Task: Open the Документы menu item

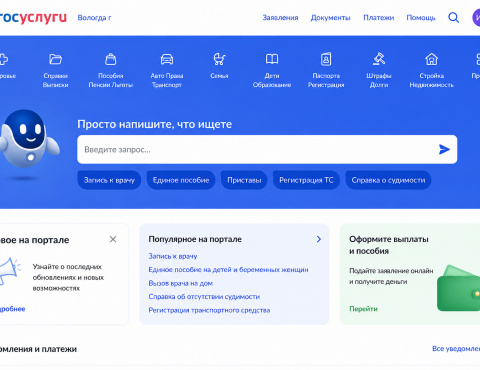Action: coord(330,18)
